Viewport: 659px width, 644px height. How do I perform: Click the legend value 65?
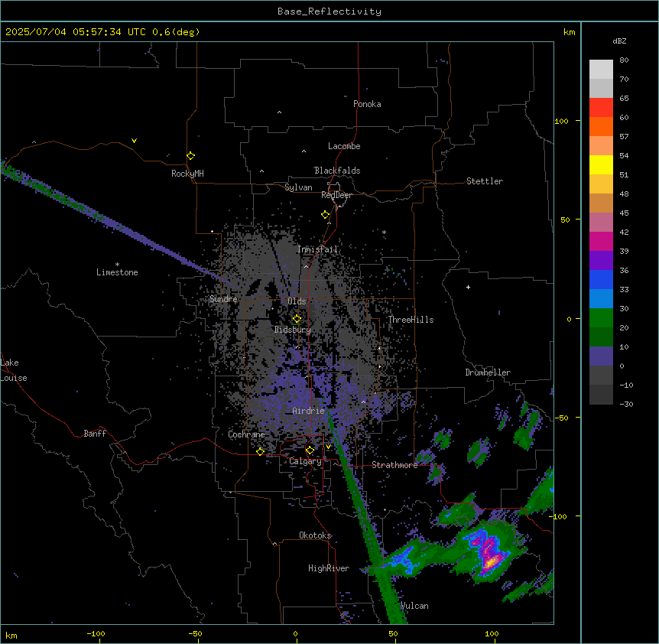pos(624,99)
